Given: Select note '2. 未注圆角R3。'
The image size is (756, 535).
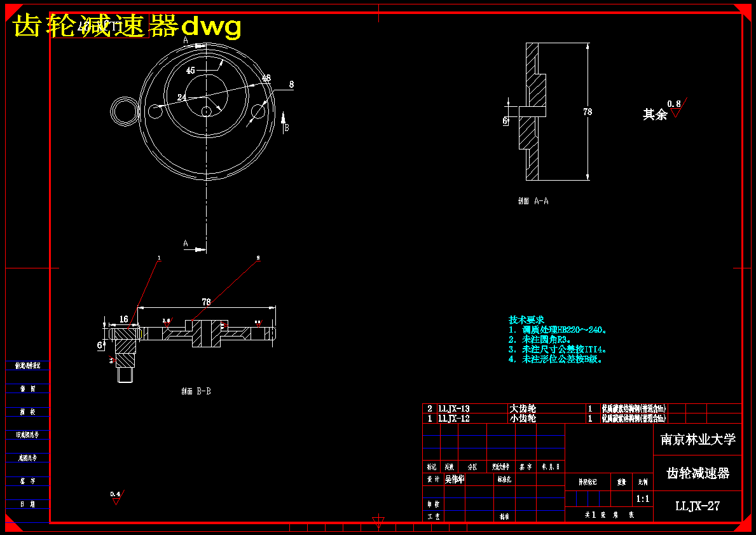Looking at the screenshot, I should tap(540, 340).
